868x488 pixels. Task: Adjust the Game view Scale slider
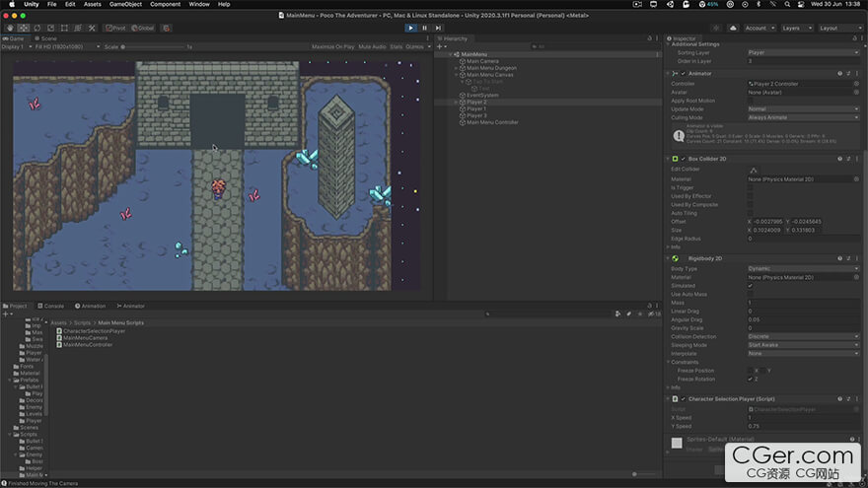152,47
